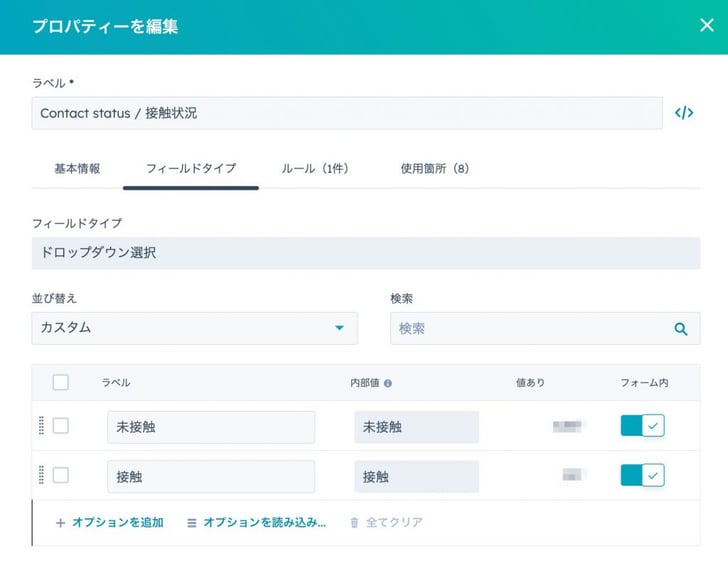Toggle the フォーム内 switch for 未接触
The image size is (728, 573).
pos(643,426)
